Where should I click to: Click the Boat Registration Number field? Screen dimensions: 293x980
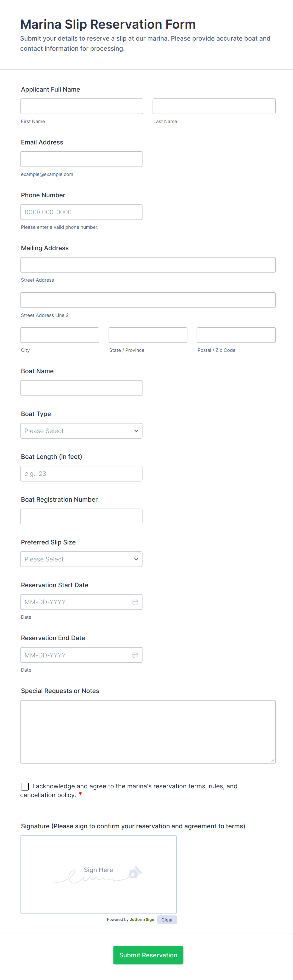(x=81, y=516)
